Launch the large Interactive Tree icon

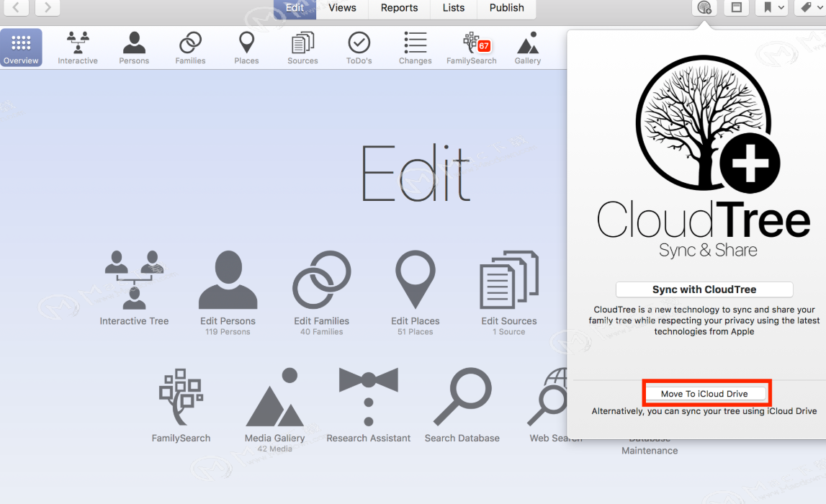pos(135,279)
